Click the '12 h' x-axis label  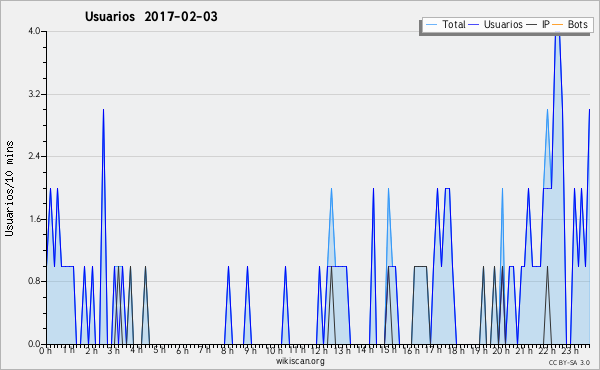319,350
